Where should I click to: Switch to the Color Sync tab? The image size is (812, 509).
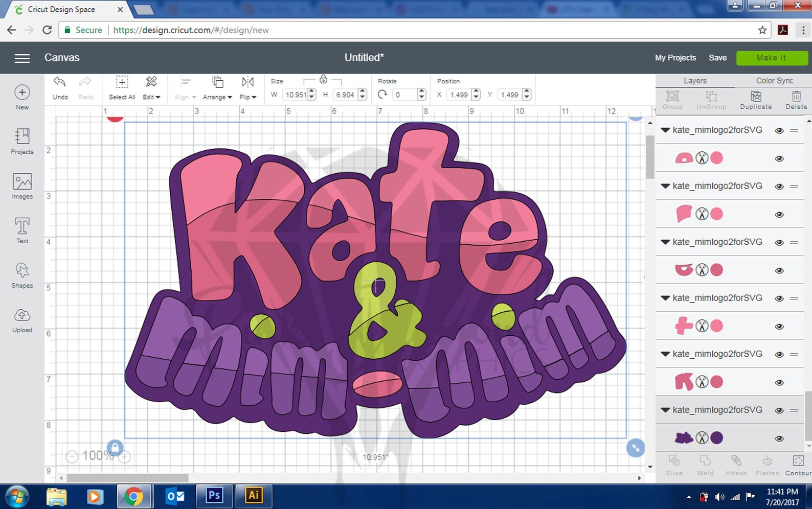tap(774, 81)
